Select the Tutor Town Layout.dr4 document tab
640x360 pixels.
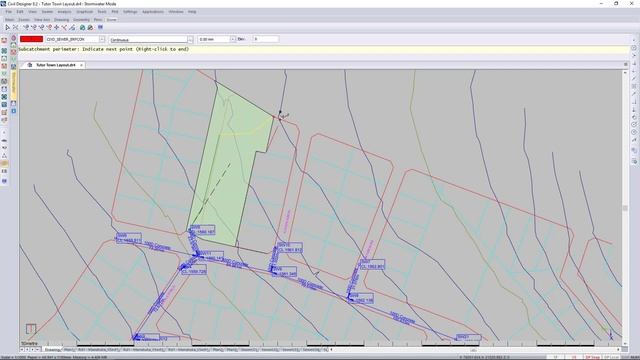(x=56, y=65)
